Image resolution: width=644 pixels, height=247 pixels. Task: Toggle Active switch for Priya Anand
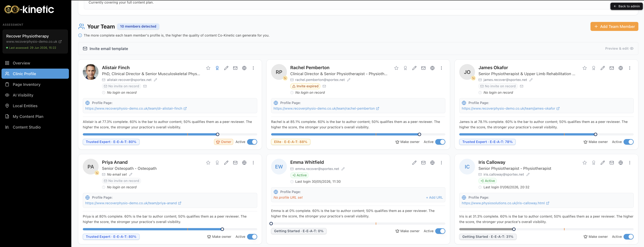pos(252,237)
